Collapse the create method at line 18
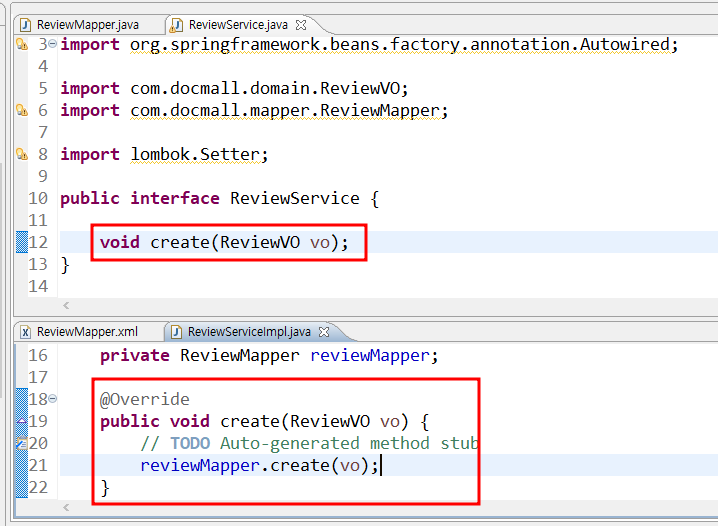This screenshot has height=526, width=718. (53, 399)
